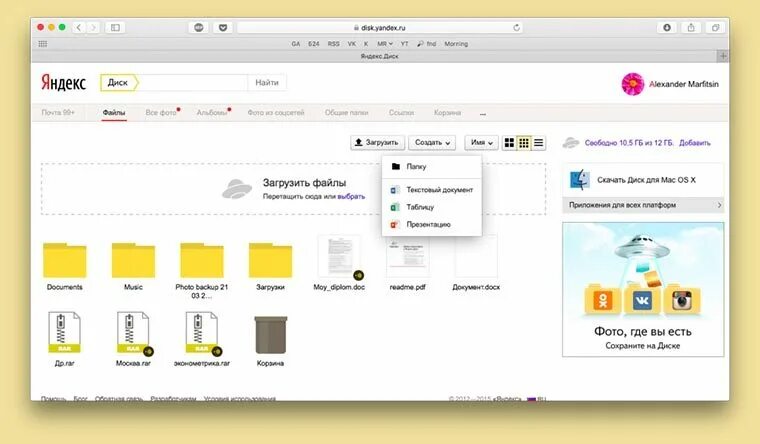The width and height of the screenshot is (760, 444).
Task: Click the Добавить storage link
Action: click(695, 143)
